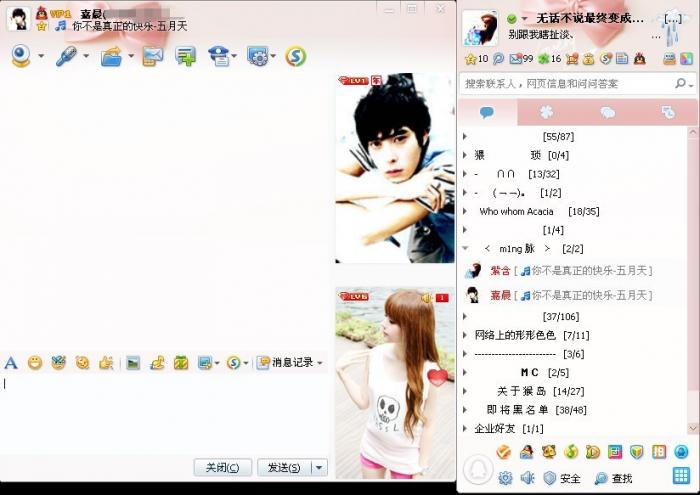Image resolution: width=700 pixels, height=495 pixels.
Task: Open the system settings gear at panel bottom
Action: 505,478
